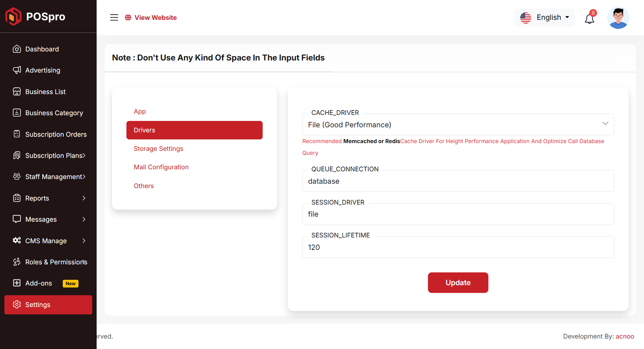644x349 pixels.
Task: Open the Mail Configuration tab
Action: (x=161, y=167)
